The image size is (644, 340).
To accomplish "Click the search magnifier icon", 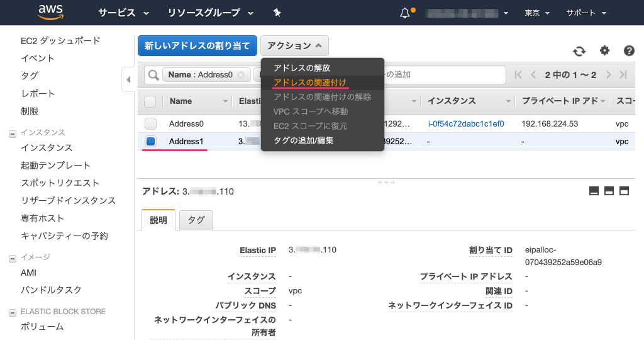I will coord(153,75).
